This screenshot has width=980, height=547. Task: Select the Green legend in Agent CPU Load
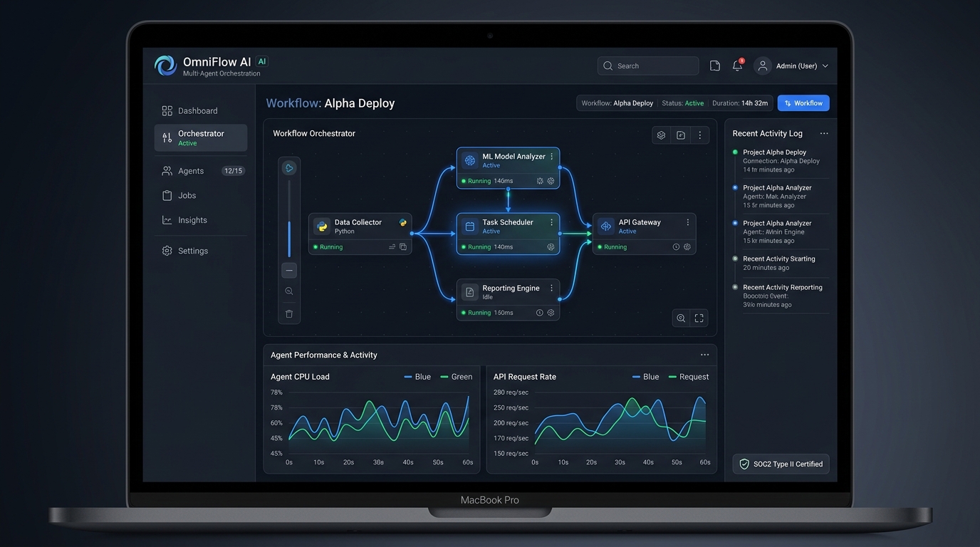coord(457,377)
